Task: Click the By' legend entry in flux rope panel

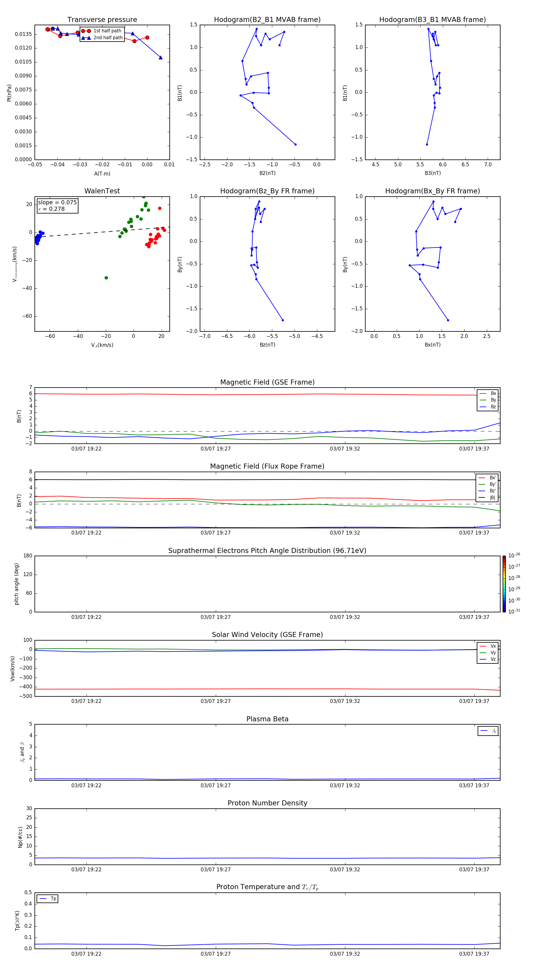Action: click(487, 484)
